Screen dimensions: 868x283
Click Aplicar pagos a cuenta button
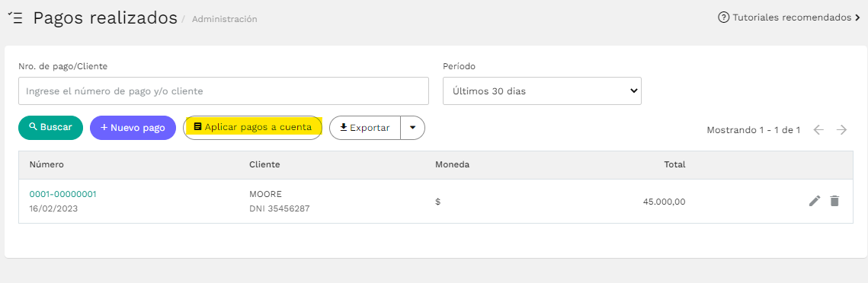click(252, 128)
